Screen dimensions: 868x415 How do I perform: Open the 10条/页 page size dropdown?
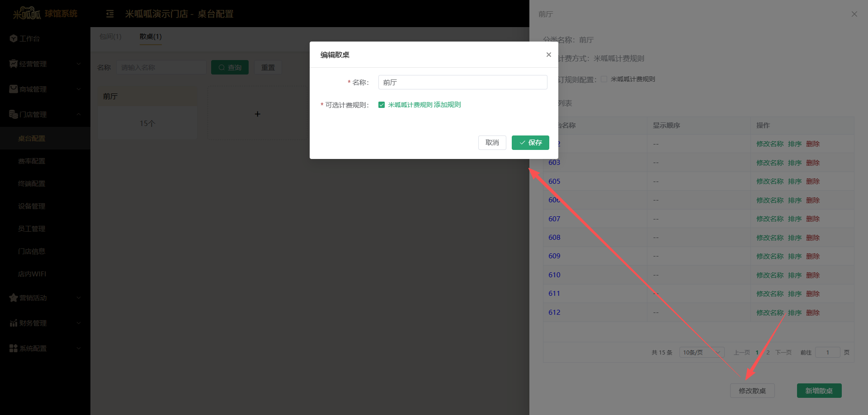coord(701,352)
